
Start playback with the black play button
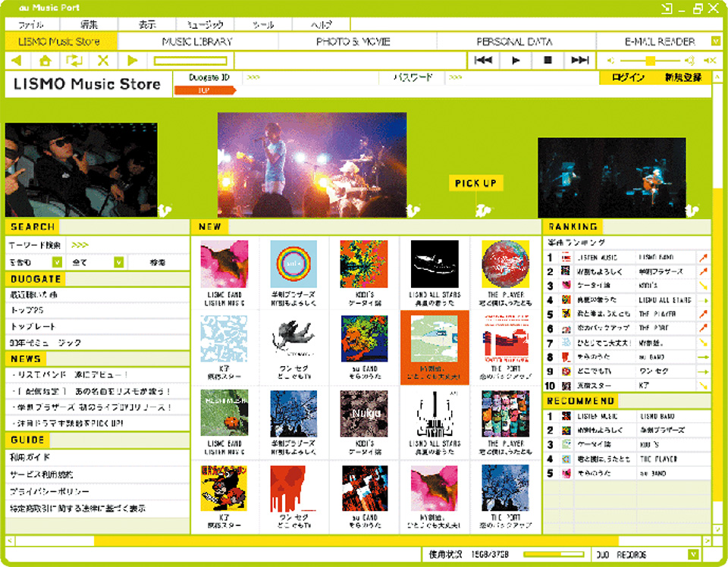pyautogui.click(x=516, y=61)
